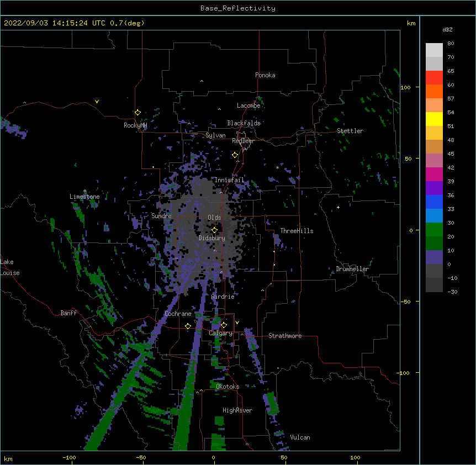
Task: Click the yellow station marker south of RedDeer
Action: coord(235,155)
